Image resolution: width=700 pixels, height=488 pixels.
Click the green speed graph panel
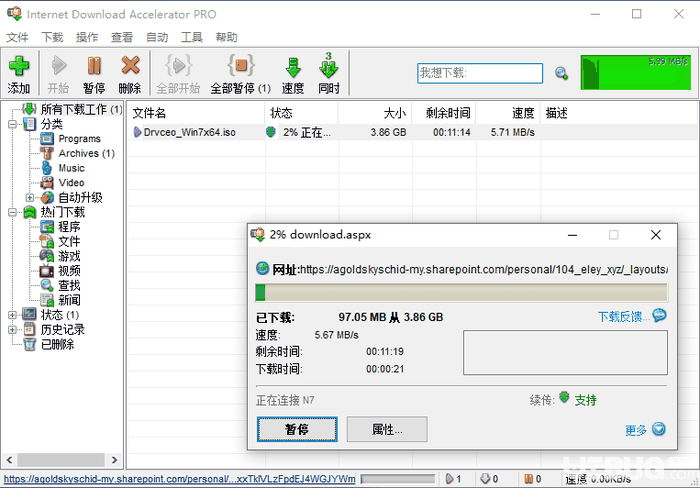[636, 72]
